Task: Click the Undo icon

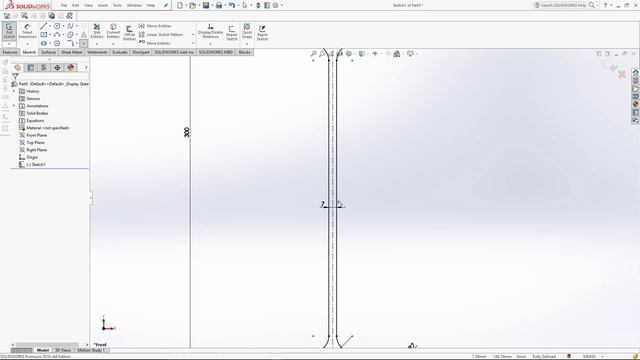Action: pyautogui.click(x=232, y=5)
